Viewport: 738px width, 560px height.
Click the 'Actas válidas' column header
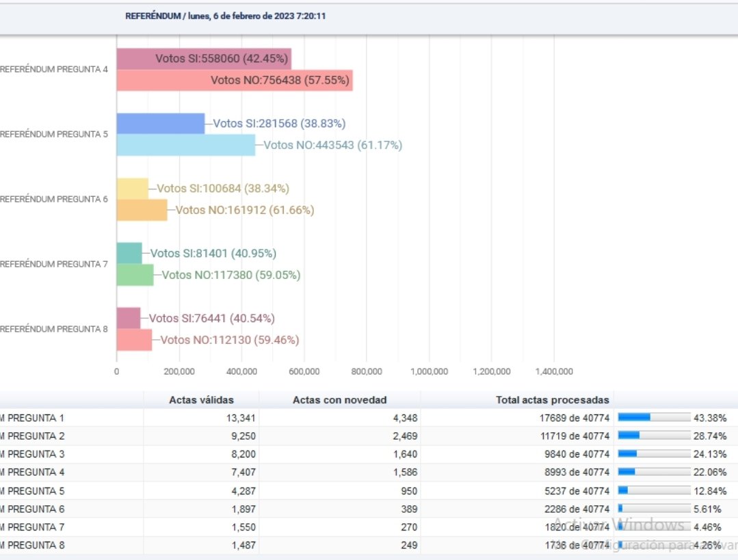202,400
